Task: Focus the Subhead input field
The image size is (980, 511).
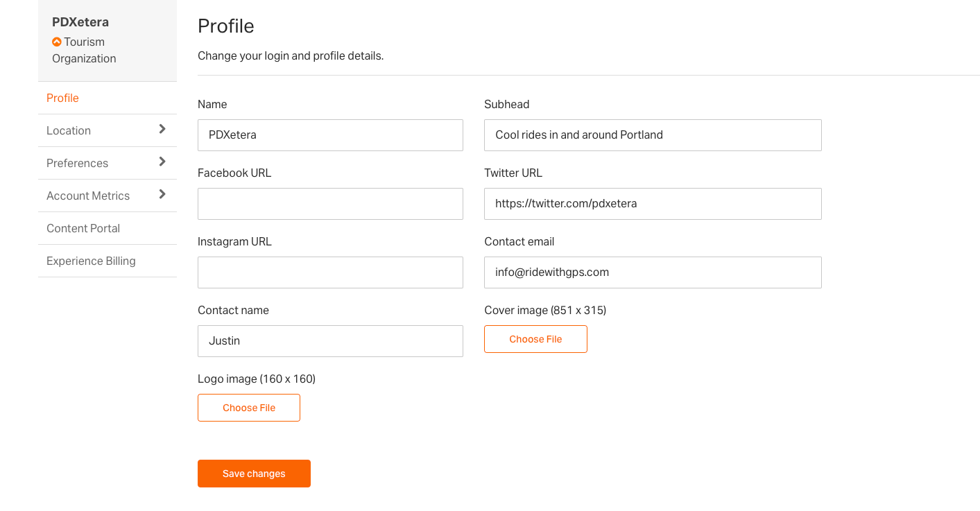Action: pyautogui.click(x=653, y=135)
